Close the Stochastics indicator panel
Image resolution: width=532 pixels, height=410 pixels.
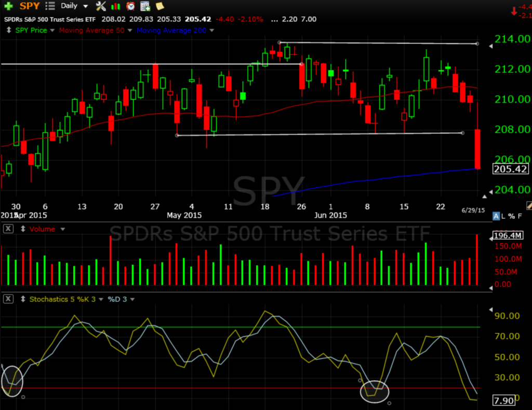(8, 299)
